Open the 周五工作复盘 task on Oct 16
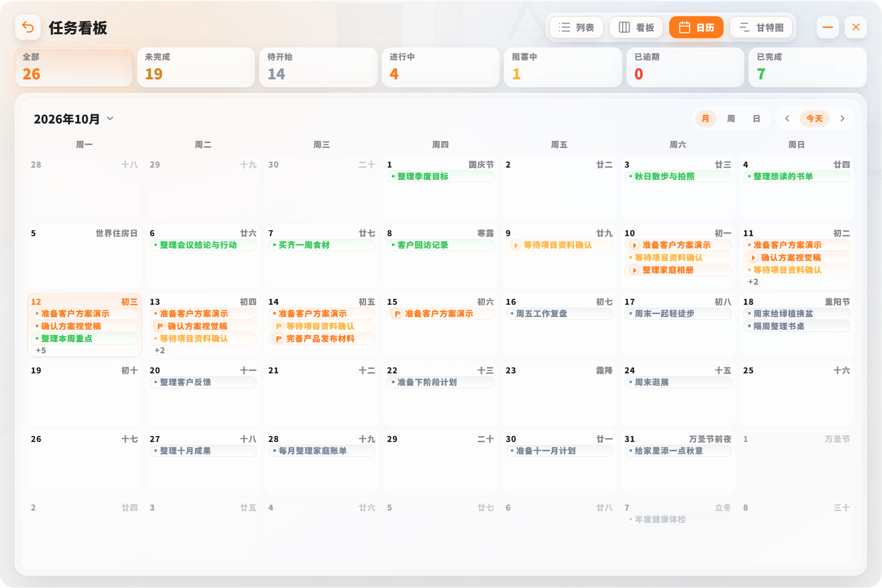 [x=559, y=314]
